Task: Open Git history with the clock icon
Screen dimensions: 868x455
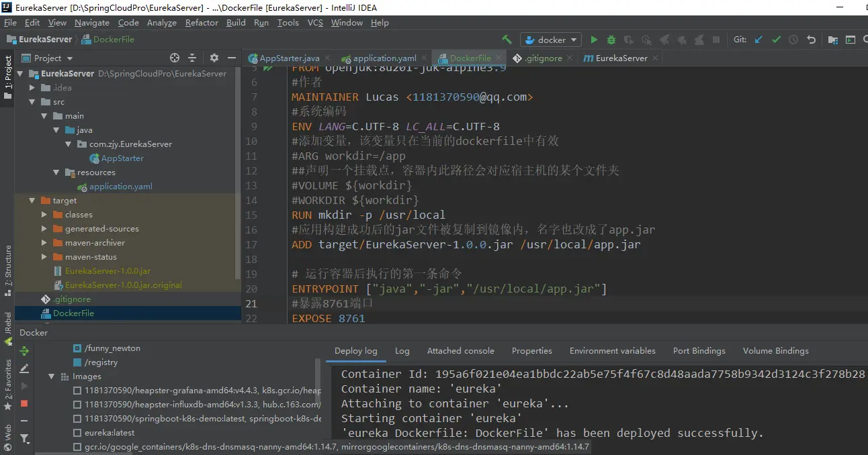Action: 793,40
